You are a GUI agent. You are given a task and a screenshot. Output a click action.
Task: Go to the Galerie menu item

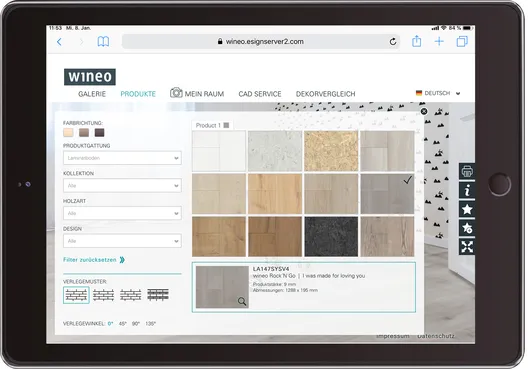(92, 94)
